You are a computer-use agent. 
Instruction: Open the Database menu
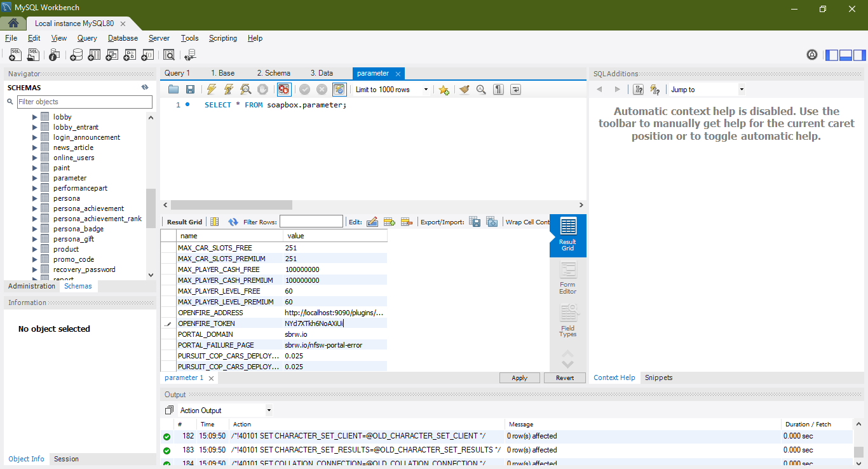(x=123, y=38)
